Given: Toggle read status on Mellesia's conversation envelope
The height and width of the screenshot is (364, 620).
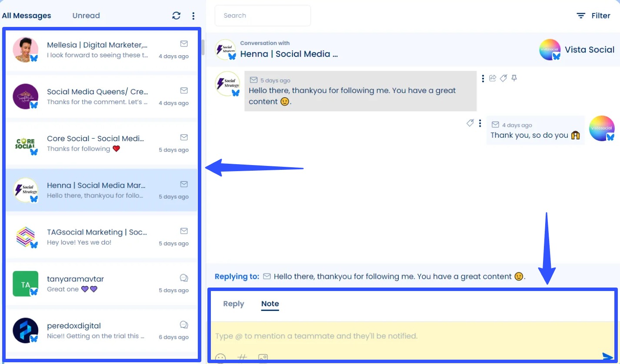Looking at the screenshot, I should pyautogui.click(x=183, y=43).
